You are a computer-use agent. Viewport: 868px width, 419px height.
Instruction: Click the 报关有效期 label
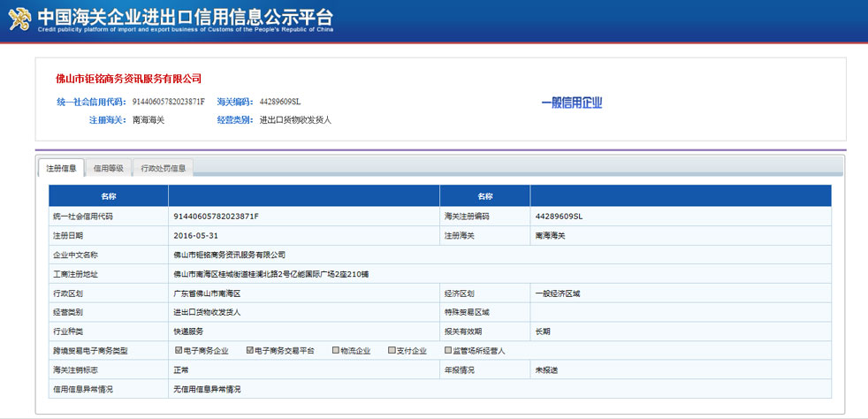pos(463,331)
